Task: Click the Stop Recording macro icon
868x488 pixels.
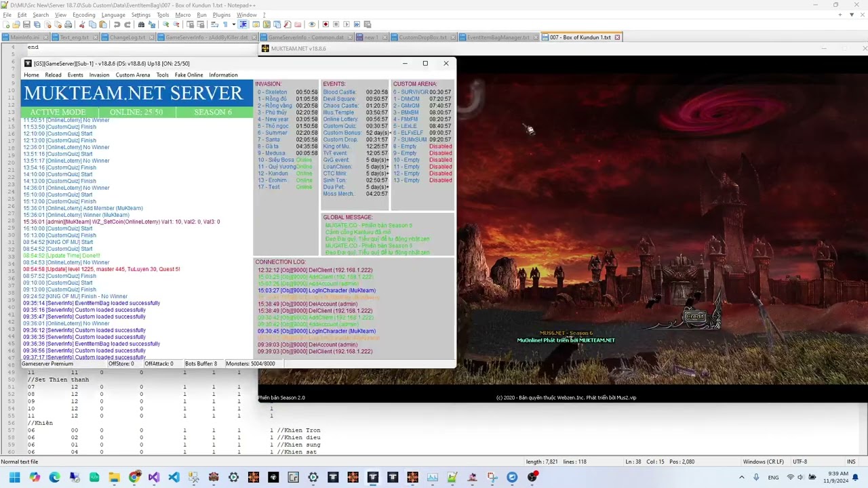Action: click(336, 24)
